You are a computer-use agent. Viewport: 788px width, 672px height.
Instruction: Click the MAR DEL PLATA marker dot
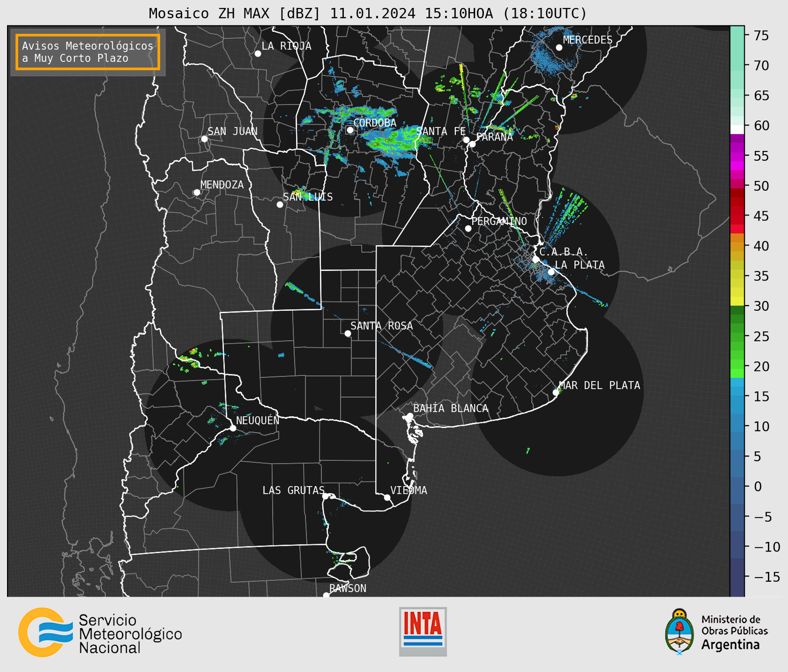point(556,393)
